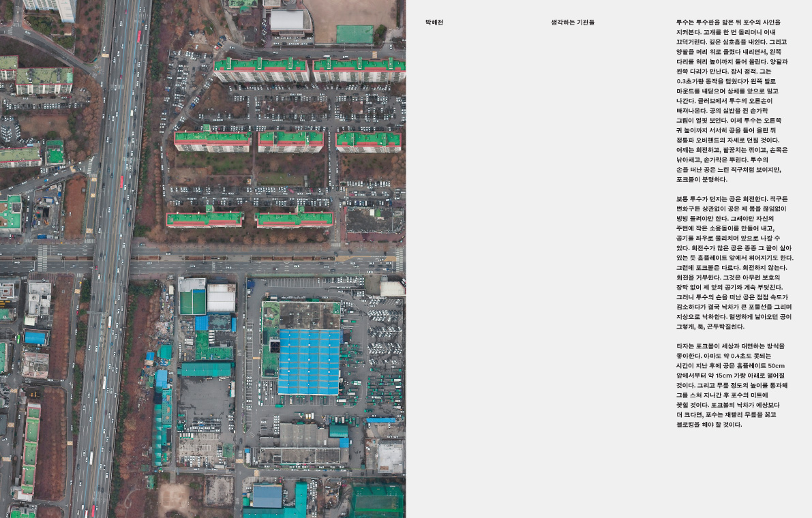The height and width of the screenshot is (518, 812).
Task: Select the third paragraph starting with 타자는 포크볼이
Action: pyautogui.click(x=731, y=385)
